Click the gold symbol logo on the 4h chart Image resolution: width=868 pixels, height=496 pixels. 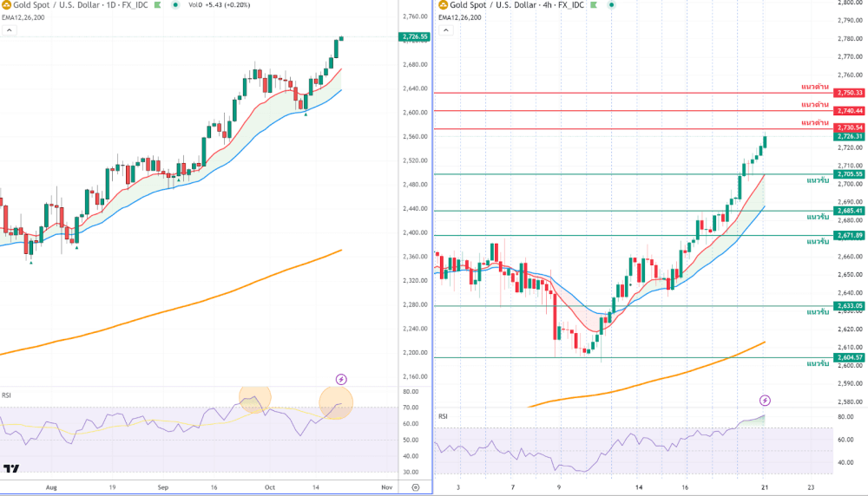click(443, 4)
